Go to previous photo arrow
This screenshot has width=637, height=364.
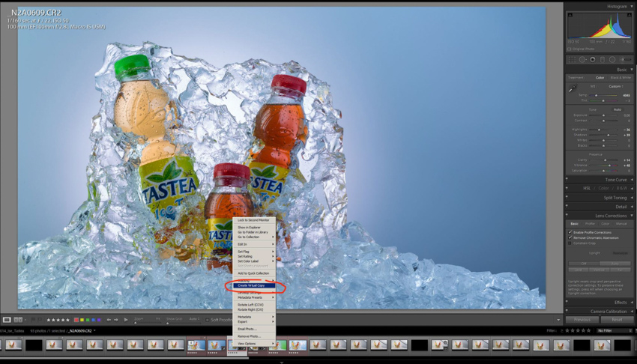(109, 320)
